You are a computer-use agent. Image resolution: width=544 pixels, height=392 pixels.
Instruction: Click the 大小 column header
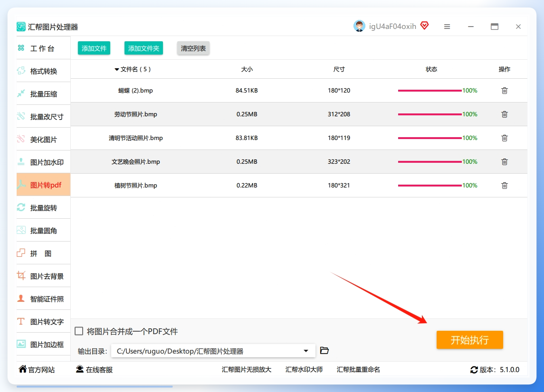247,69
